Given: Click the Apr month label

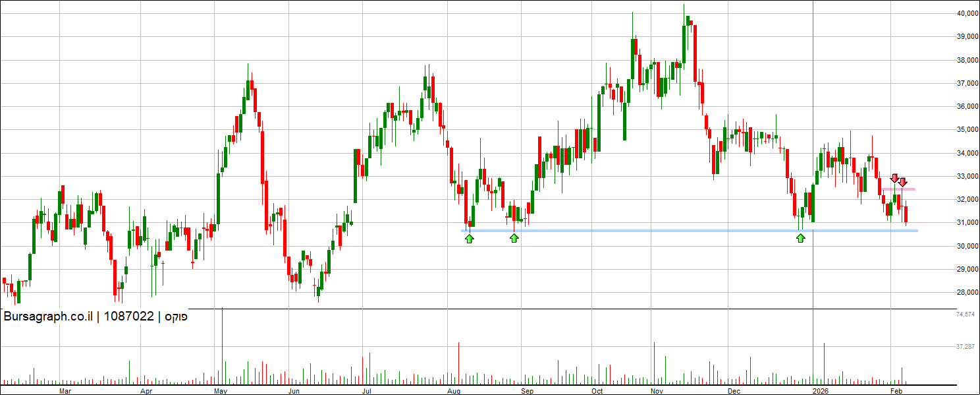Looking at the screenshot, I should click(146, 391).
